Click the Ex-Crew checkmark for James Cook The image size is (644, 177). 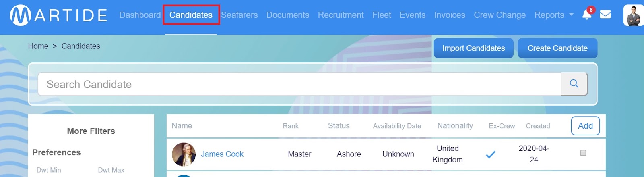click(491, 154)
